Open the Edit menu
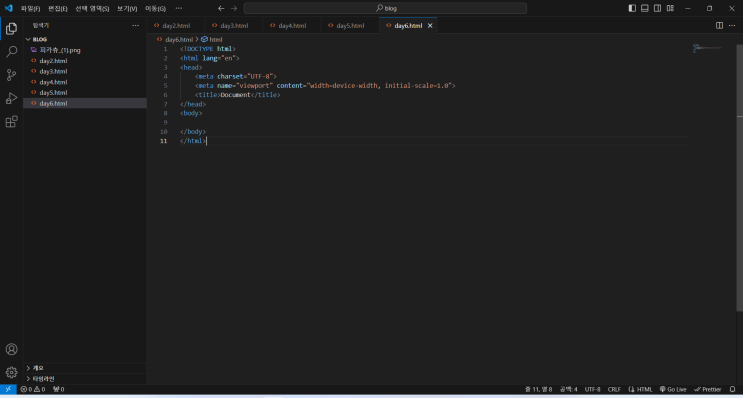 pyautogui.click(x=58, y=9)
